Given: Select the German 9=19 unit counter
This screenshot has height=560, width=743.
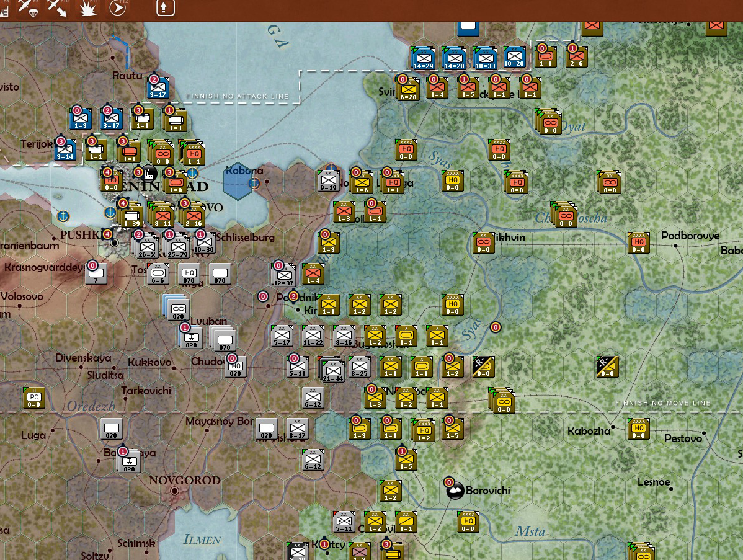Looking at the screenshot, I should click(328, 180).
